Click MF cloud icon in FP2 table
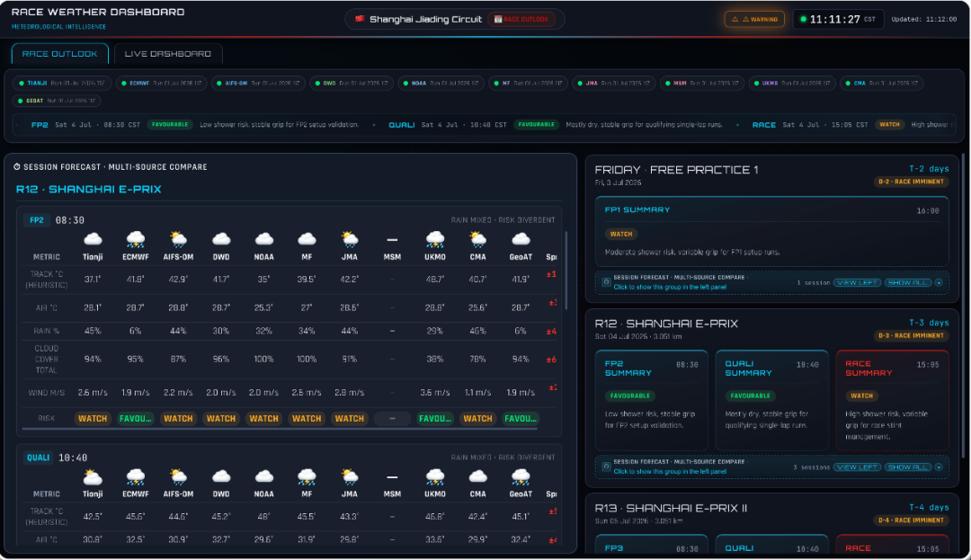 307,239
